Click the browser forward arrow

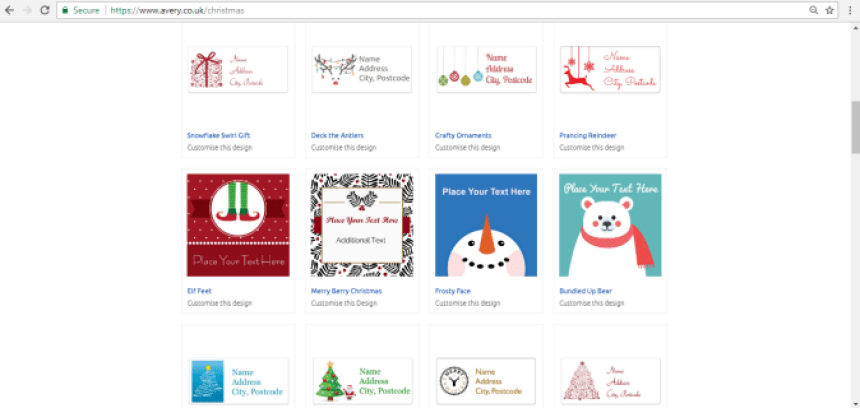click(x=27, y=10)
